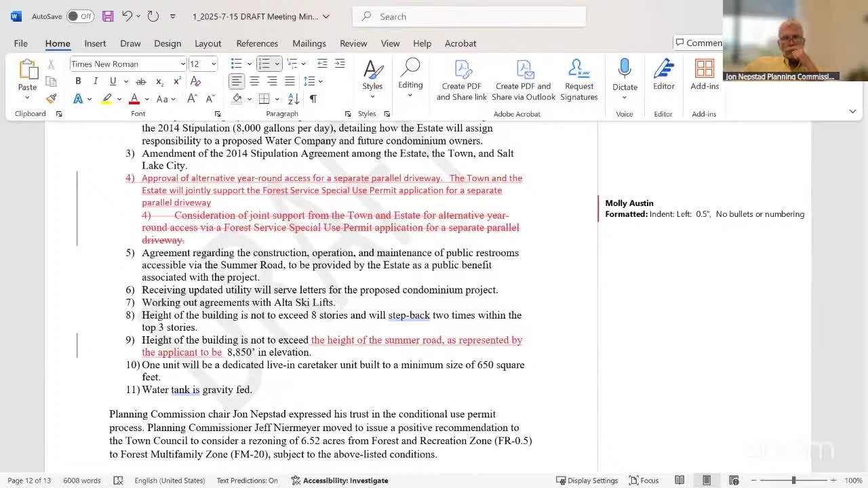Toggle the show paragraph marks icon
Screen dimensions: 868x488
tap(313, 99)
